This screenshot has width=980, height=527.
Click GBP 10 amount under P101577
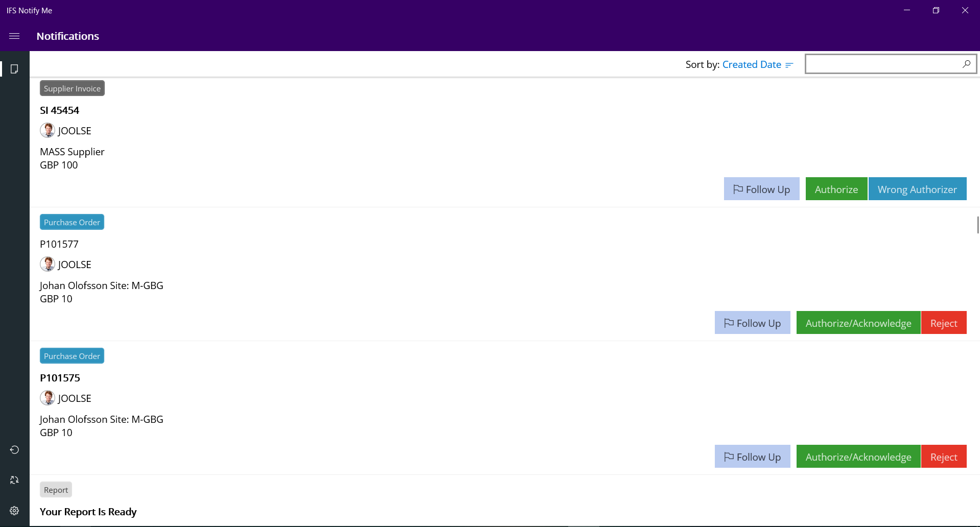tap(56, 299)
